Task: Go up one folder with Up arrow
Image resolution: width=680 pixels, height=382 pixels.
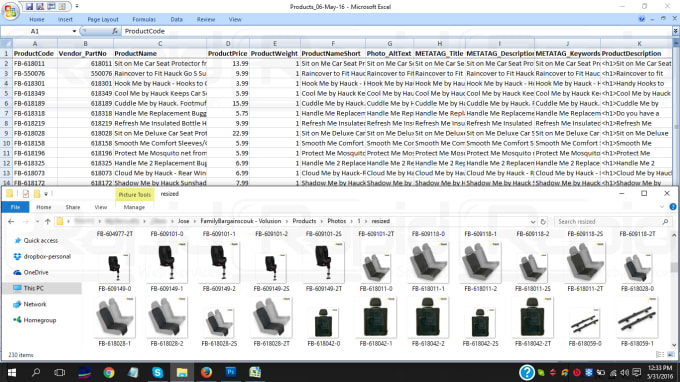Action: click(x=48, y=222)
